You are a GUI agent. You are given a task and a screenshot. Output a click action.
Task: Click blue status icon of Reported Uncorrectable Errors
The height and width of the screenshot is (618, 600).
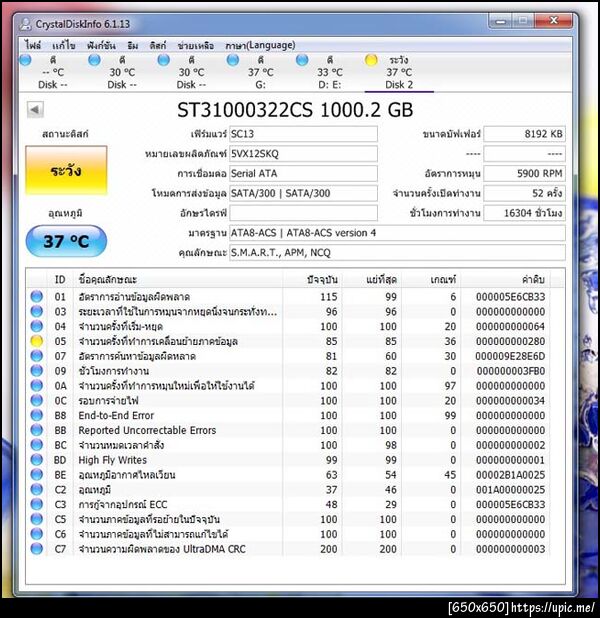[x=37, y=430]
